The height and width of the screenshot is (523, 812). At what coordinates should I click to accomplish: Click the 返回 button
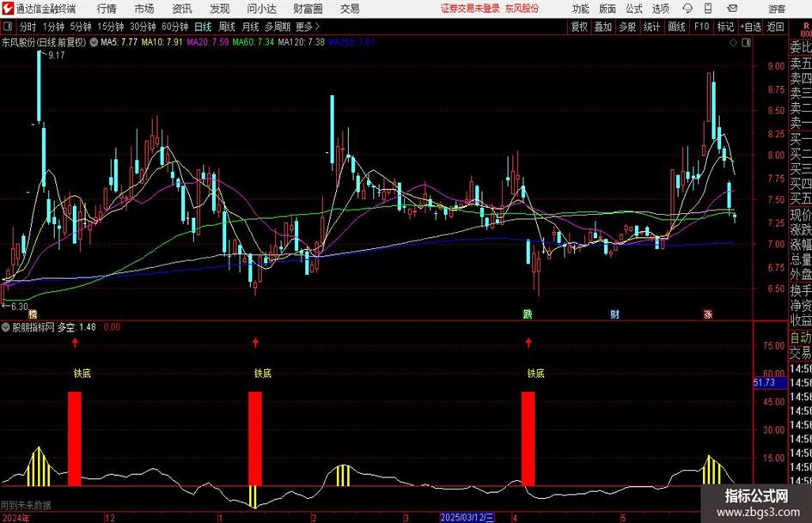coord(775,27)
